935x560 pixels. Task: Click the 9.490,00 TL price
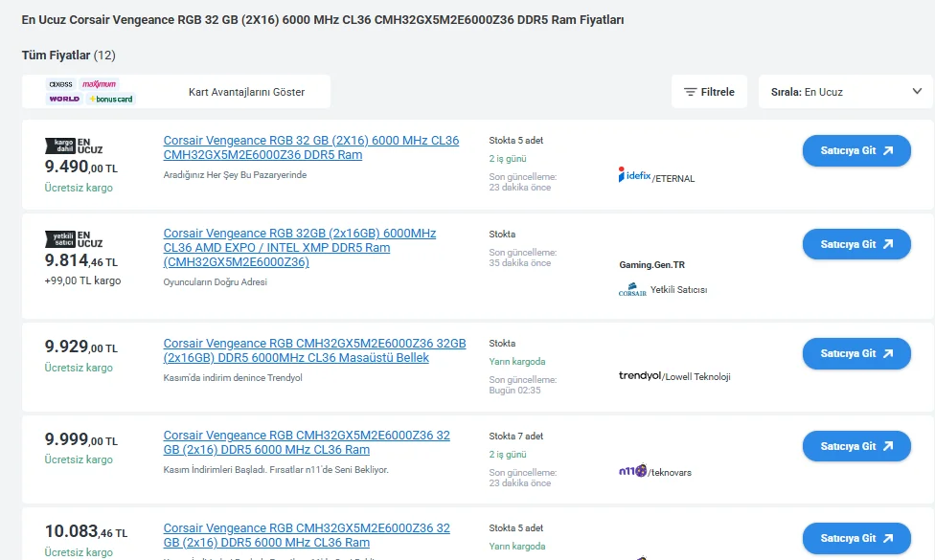pos(81,167)
